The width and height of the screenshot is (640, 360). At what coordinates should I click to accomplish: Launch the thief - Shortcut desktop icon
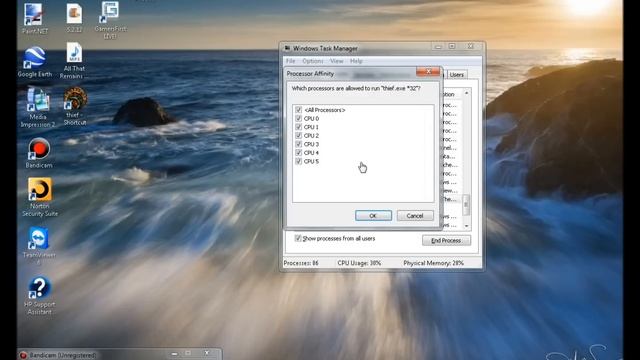[x=75, y=106]
